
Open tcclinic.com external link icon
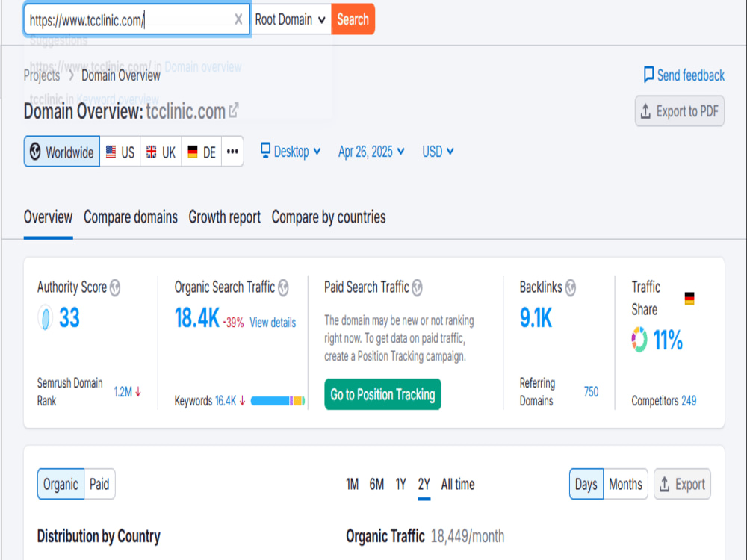(234, 111)
